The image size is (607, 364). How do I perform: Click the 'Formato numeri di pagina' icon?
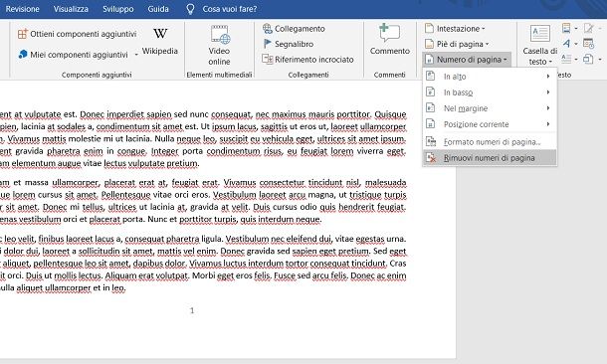point(431,141)
